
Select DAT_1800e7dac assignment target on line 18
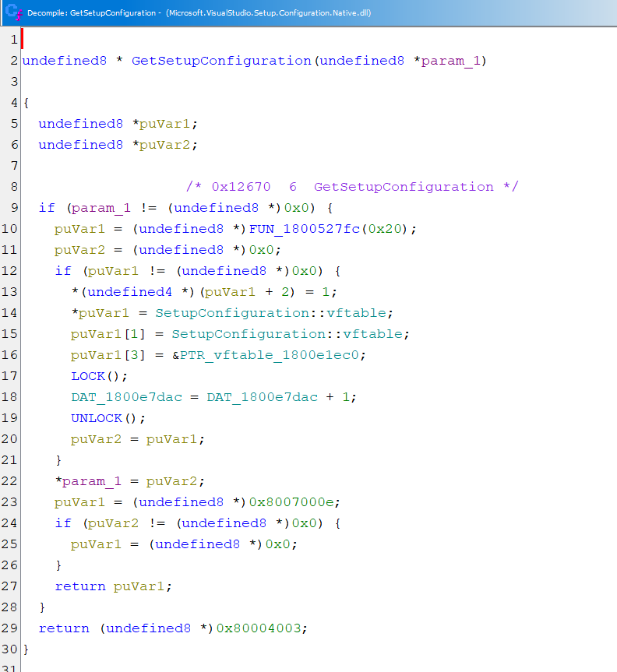point(126,397)
